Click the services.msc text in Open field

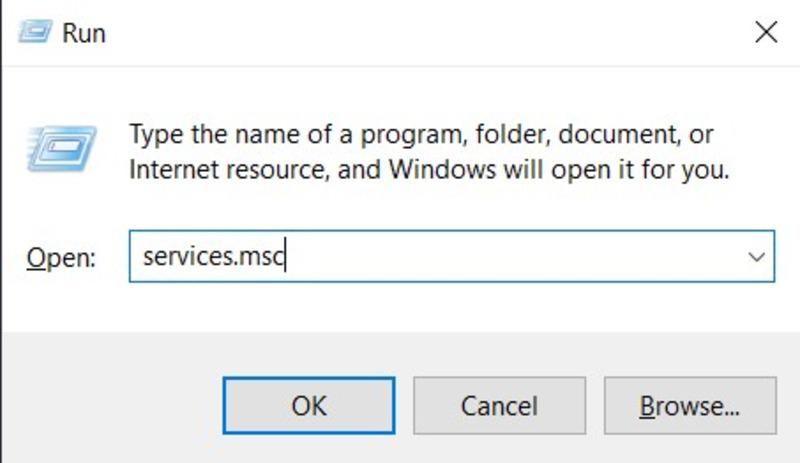point(214,257)
